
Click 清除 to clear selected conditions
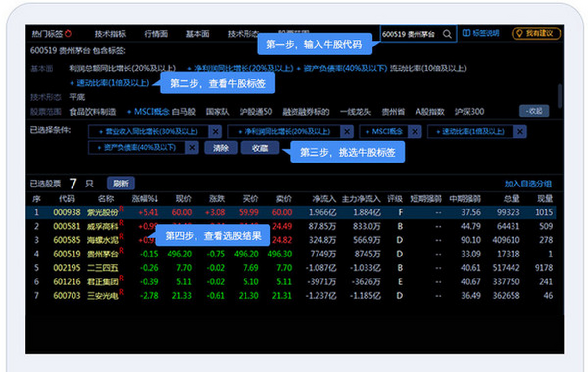coord(220,148)
